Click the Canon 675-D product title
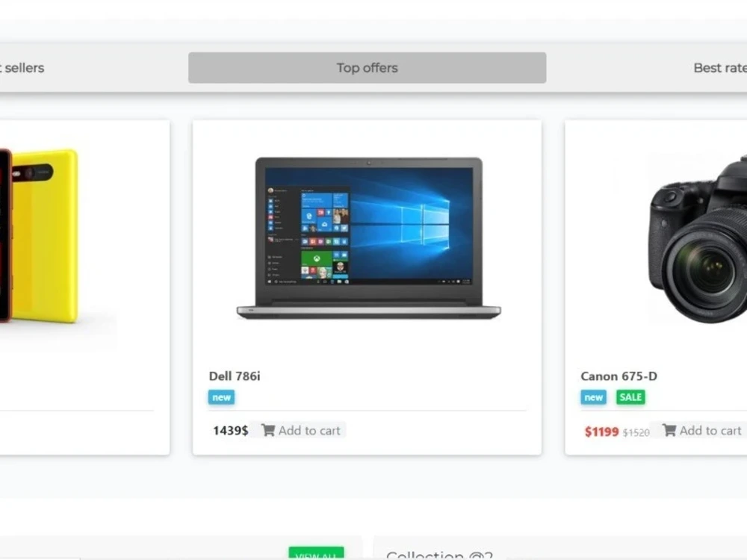The height and width of the screenshot is (560, 747). 619,376
